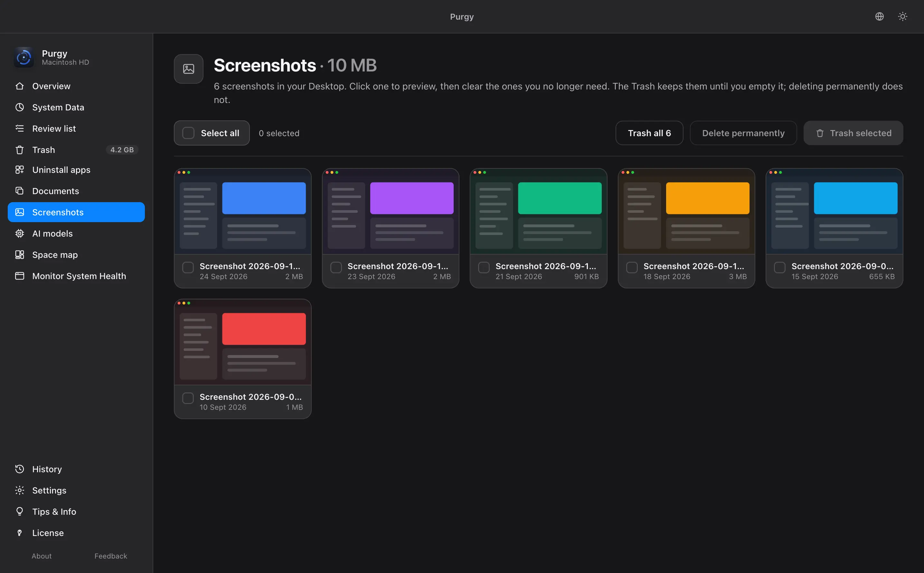Image resolution: width=924 pixels, height=573 pixels.
Task: Click the Screenshots header image icon
Action: point(189,69)
